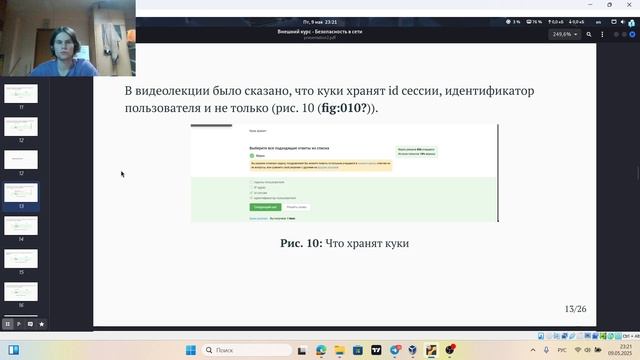Expand the 249,6% zoom level dropdown
The height and width of the screenshot is (360, 640).
click(x=565, y=34)
